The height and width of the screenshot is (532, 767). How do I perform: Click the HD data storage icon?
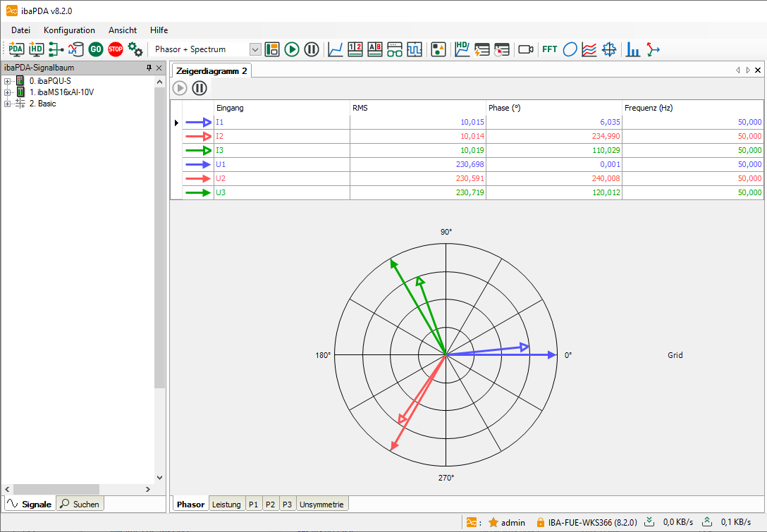[36, 49]
